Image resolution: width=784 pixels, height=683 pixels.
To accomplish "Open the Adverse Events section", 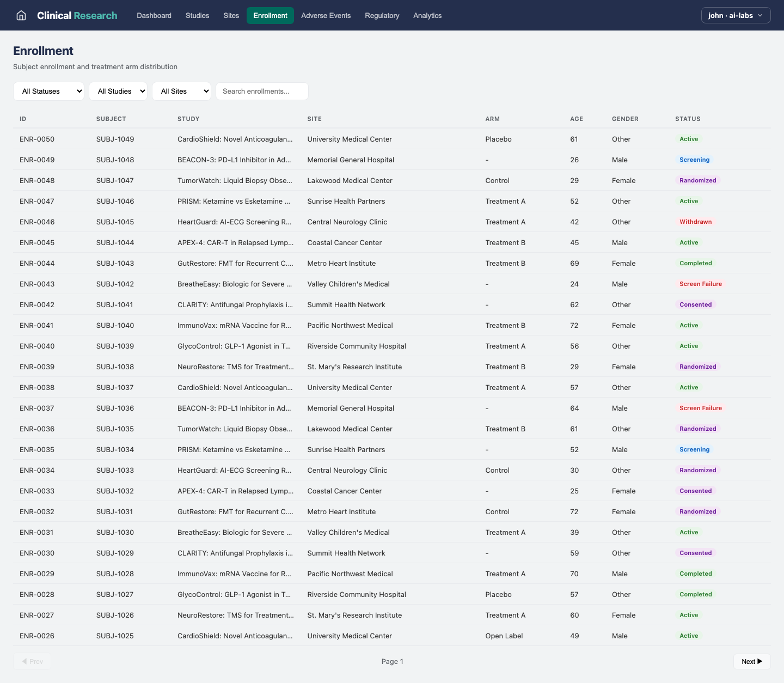I will pos(326,15).
